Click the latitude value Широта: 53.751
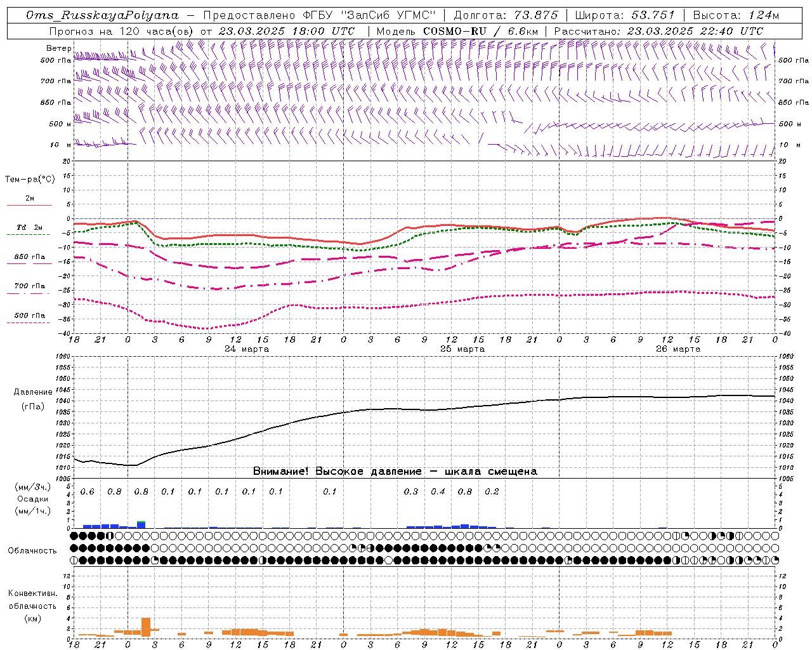Image resolution: width=812 pixels, height=650 pixels. click(625, 15)
